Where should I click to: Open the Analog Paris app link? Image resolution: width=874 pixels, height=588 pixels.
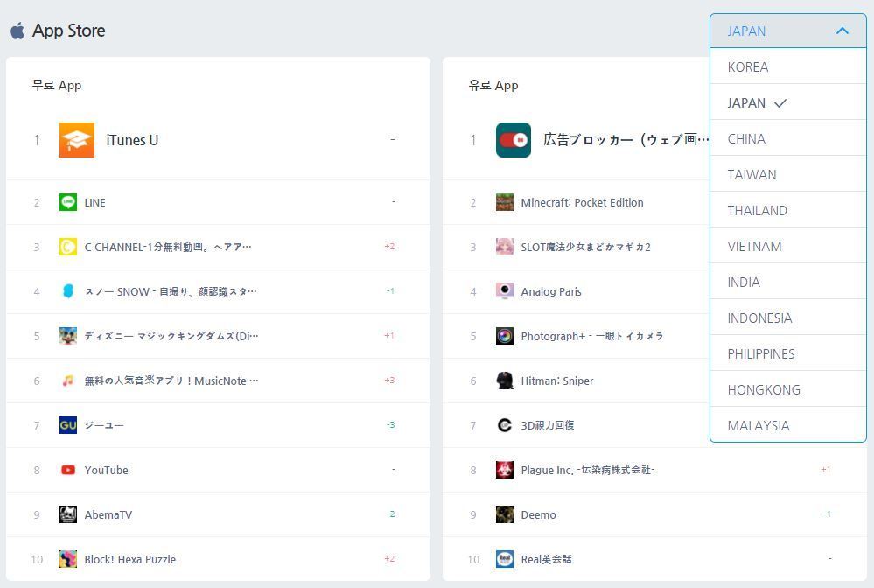pyautogui.click(x=551, y=291)
